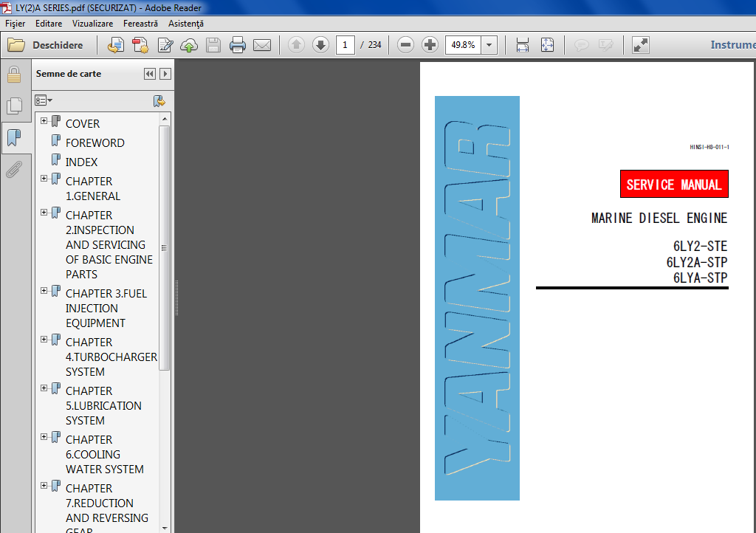Open the Editare menu
Image resolution: width=756 pixels, height=533 pixels.
coord(49,24)
